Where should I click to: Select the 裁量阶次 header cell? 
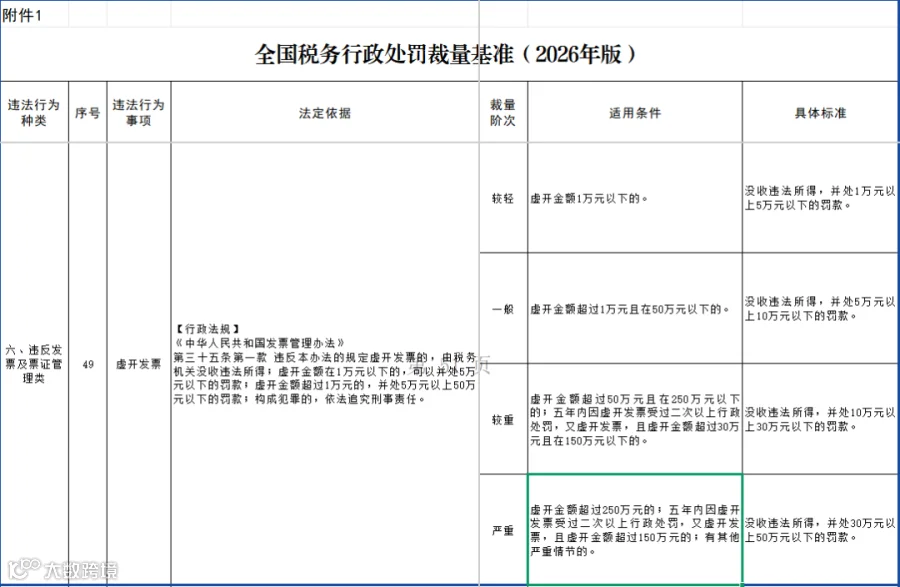point(503,112)
